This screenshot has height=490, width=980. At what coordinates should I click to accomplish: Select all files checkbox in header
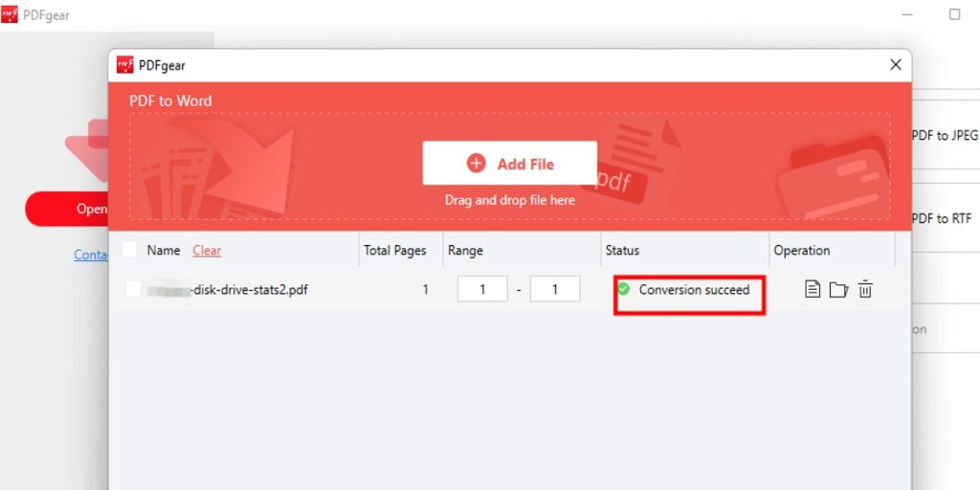tap(129, 250)
